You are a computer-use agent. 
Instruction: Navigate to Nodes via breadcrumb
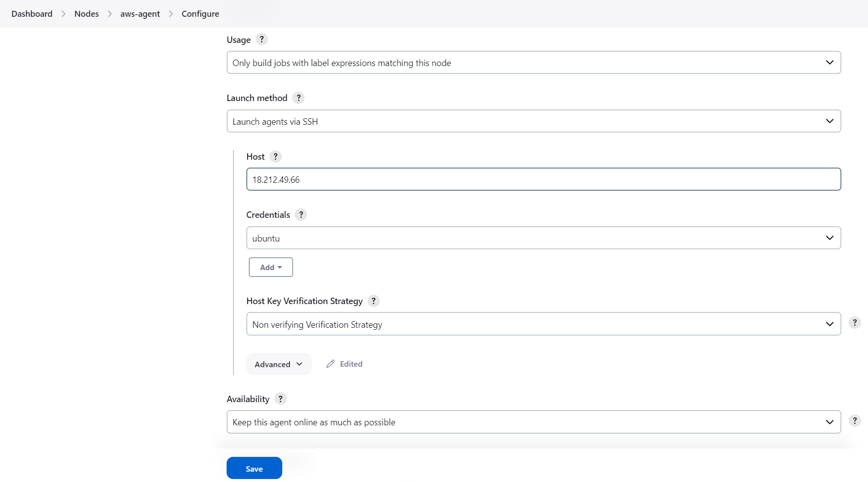pyautogui.click(x=86, y=13)
